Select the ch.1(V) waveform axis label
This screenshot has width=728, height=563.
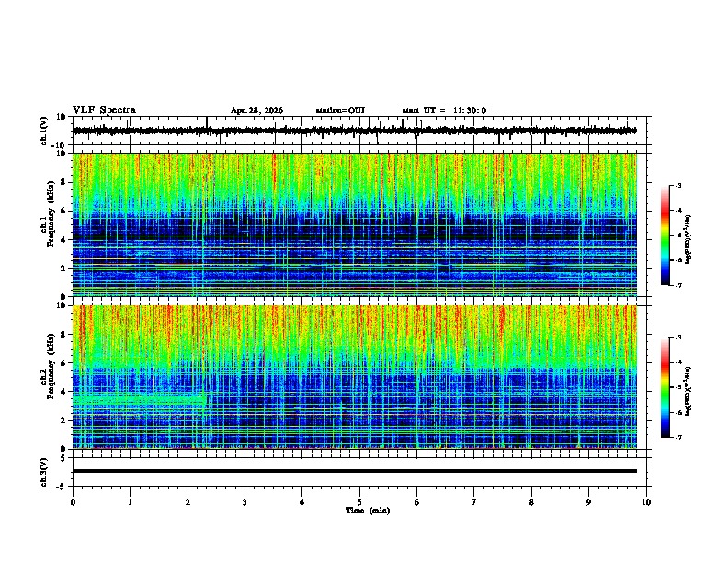click(x=44, y=131)
